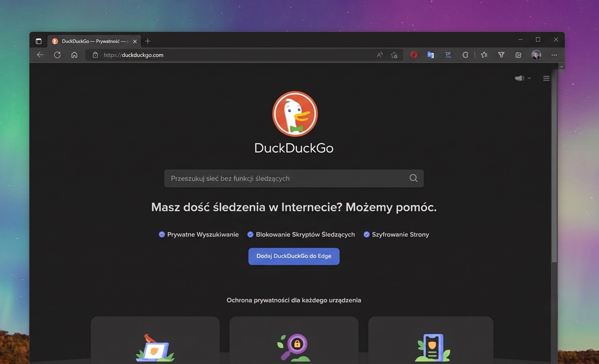Close the DuckDuckGo tab
The image size is (599, 364).
(135, 41)
